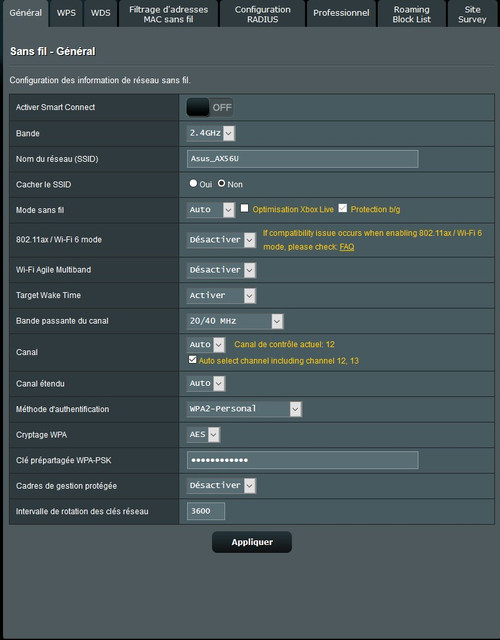Viewport: 500px width, 640px height.
Task: Follow the FAQ link
Action: click(x=347, y=247)
